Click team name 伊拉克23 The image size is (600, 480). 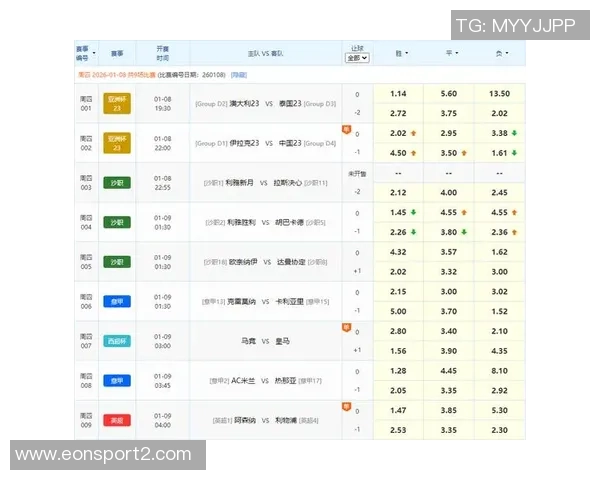[244, 143]
